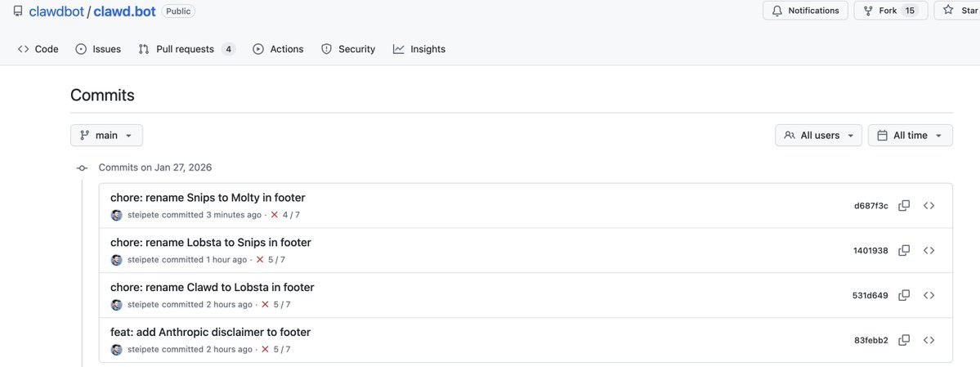The image size is (980, 367).
Task: Click commit hash 531d649
Action: pyautogui.click(x=870, y=295)
